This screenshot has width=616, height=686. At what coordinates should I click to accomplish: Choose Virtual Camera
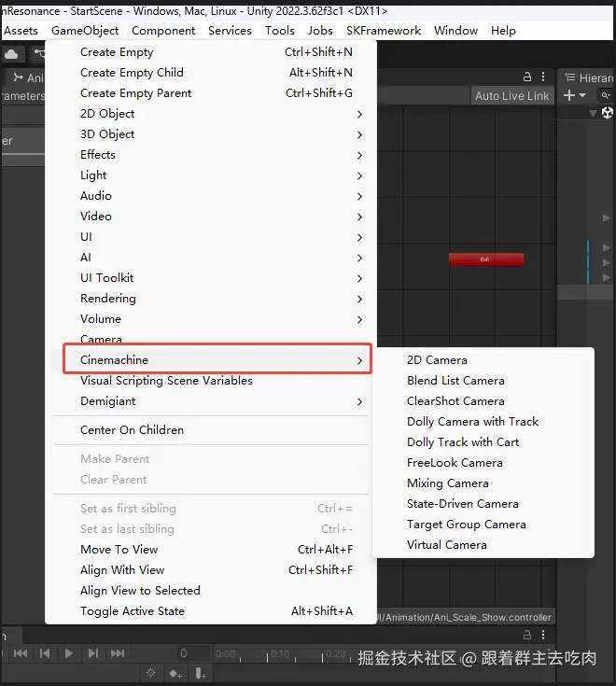tap(483, 545)
